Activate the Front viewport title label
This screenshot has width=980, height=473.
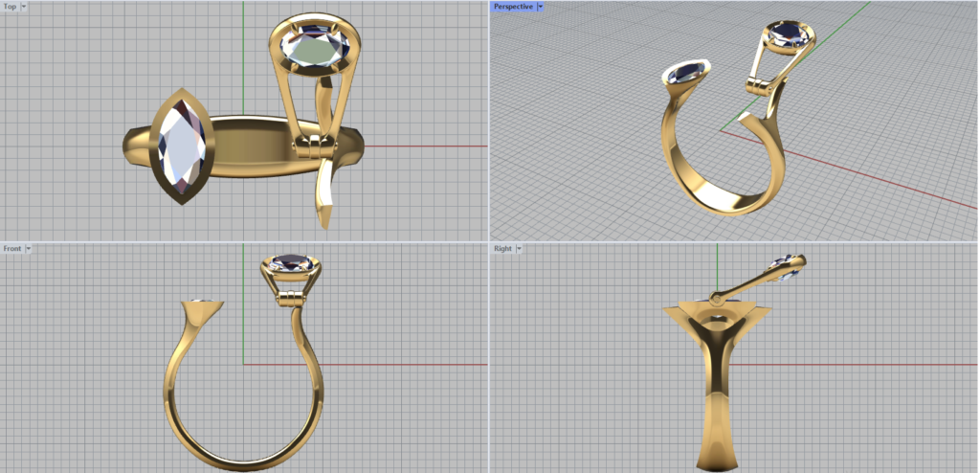12,248
